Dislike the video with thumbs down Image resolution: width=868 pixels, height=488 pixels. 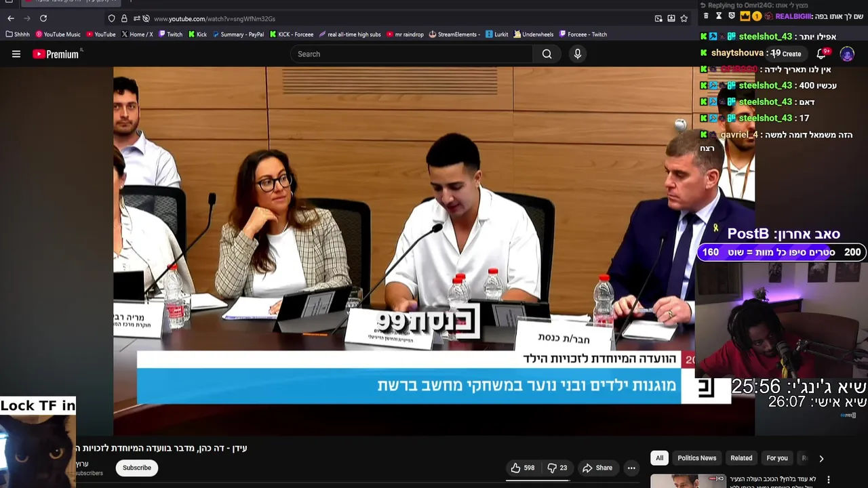(x=557, y=468)
